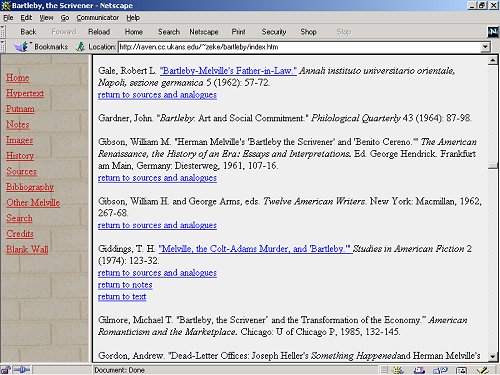Image resolution: width=500 pixels, height=375 pixels.
Task: Click the return to notes link
Action: coord(125,285)
